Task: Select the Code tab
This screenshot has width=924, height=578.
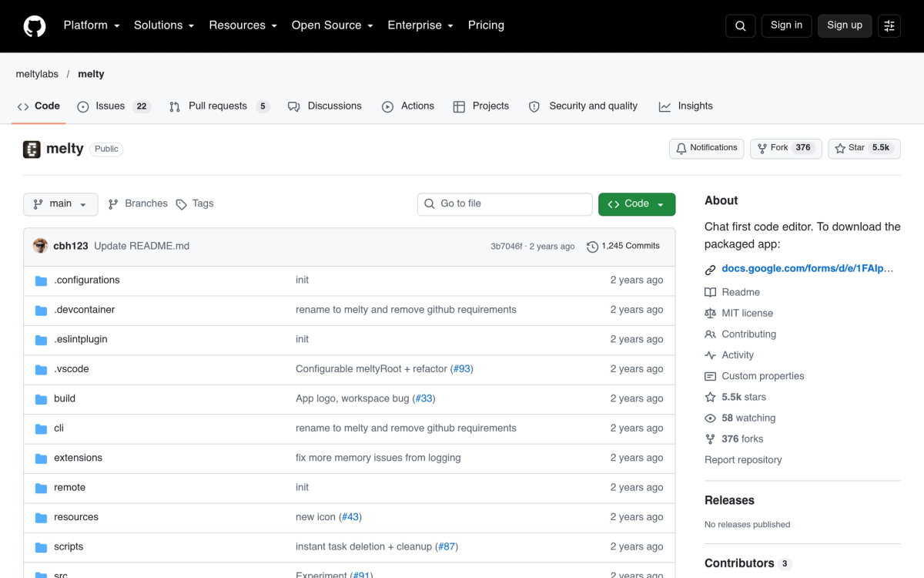Action: pyautogui.click(x=38, y=106)
